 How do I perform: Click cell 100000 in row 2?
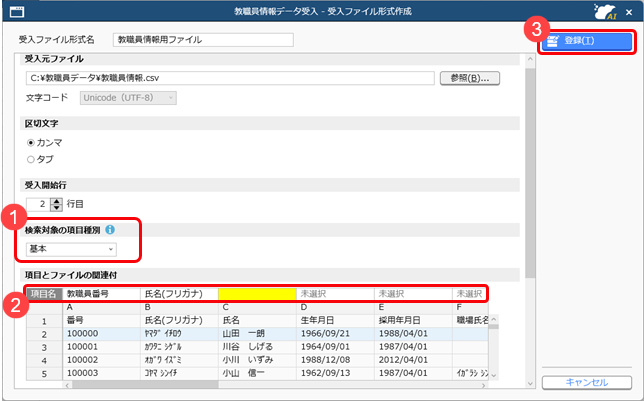(101, 334)
